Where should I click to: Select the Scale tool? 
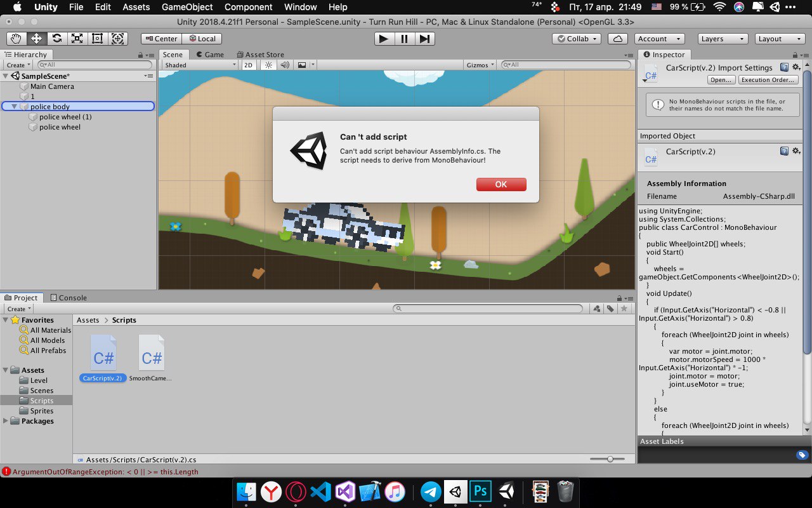pyautogui.click(x=77, y=39)
